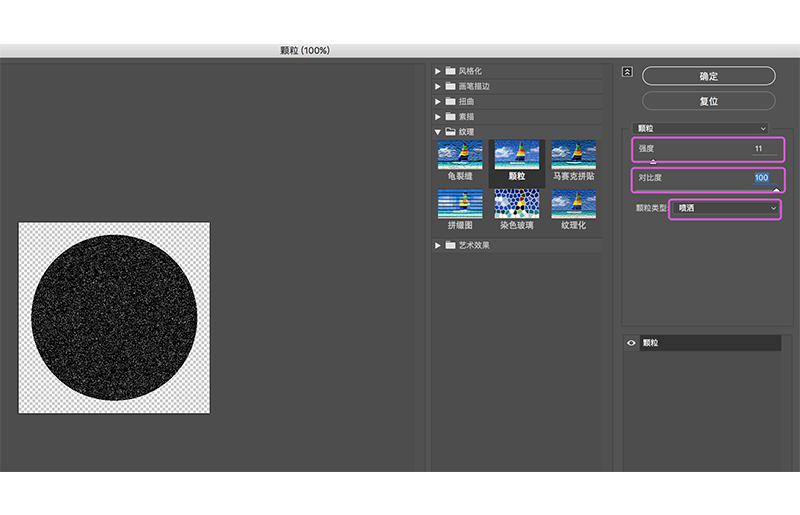The height and width of the screenshot is (515, 800).
Task: Expand the 风格化 filter folder
Action: [x=438, y=71]
